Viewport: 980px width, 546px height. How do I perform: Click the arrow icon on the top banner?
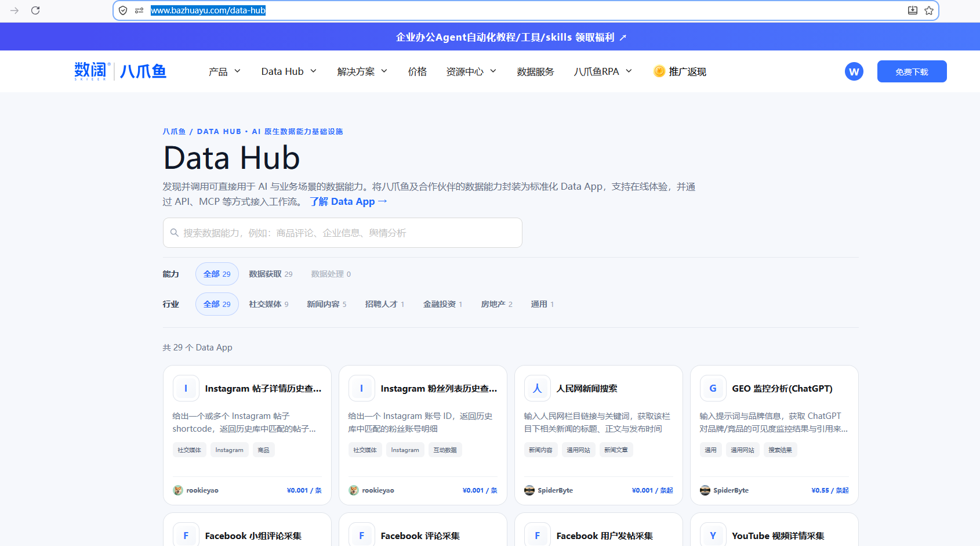[x=623, y=38]
